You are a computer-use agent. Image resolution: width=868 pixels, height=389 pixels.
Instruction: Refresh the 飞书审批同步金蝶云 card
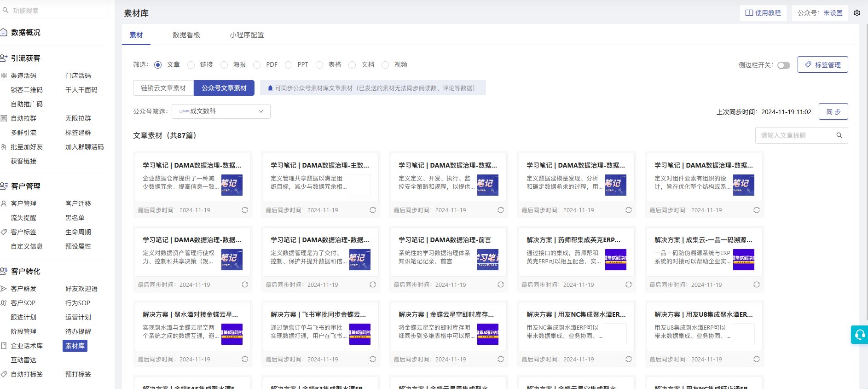point(373,359)
